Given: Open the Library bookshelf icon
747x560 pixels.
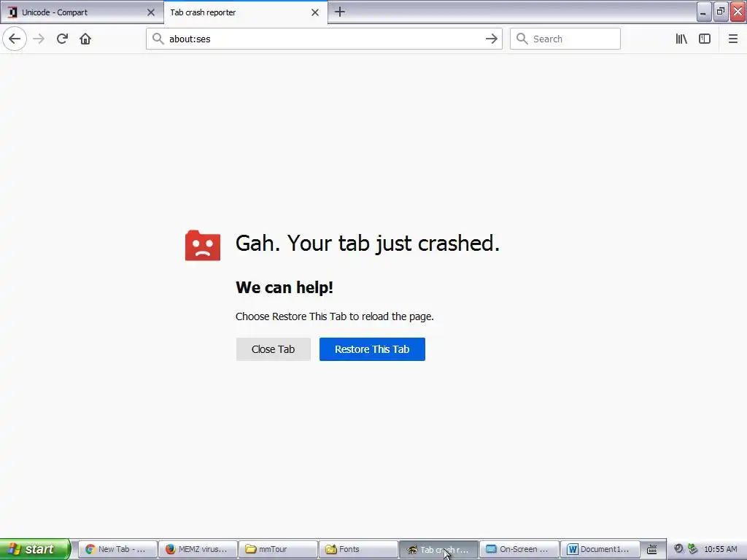Looking at the screenshot, I should 681,39.
